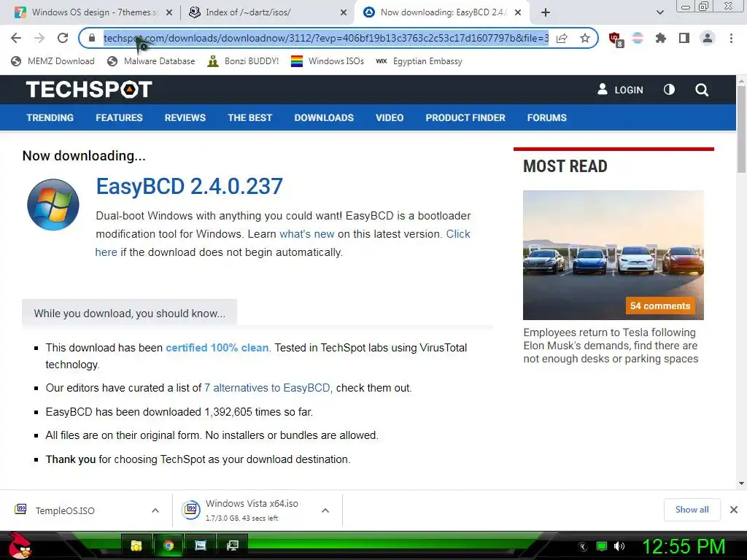Open the Tesla cars article thumbnail
Image resolution: width=747 pixels, height=560 pixels.
click(613, 255)
